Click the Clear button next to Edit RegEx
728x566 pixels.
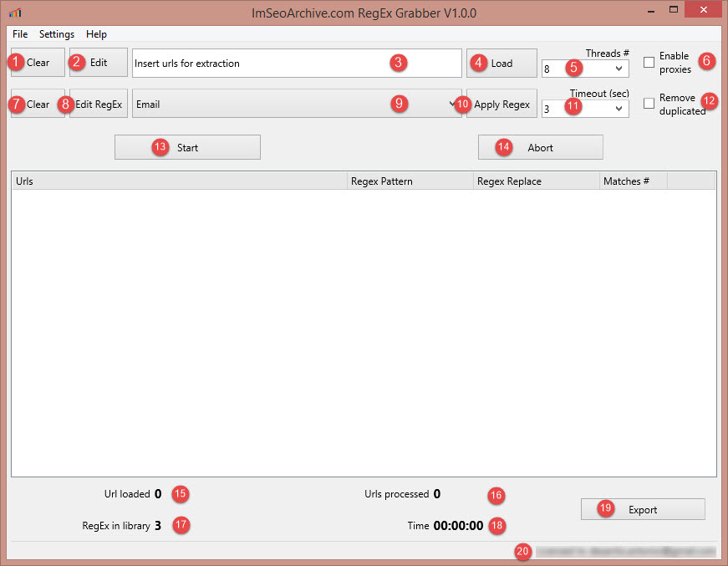tap(38, 104)
